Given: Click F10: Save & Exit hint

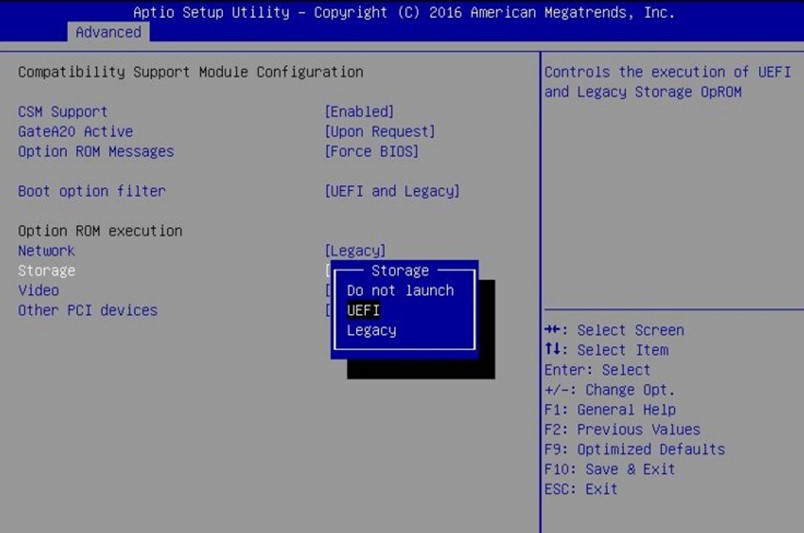Looking at the screenshot, I should pyautogui.click(x=609, y=469).
